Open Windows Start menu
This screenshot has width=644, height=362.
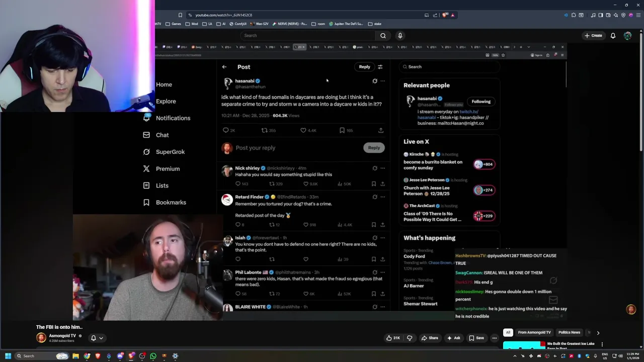click(8, 356)
